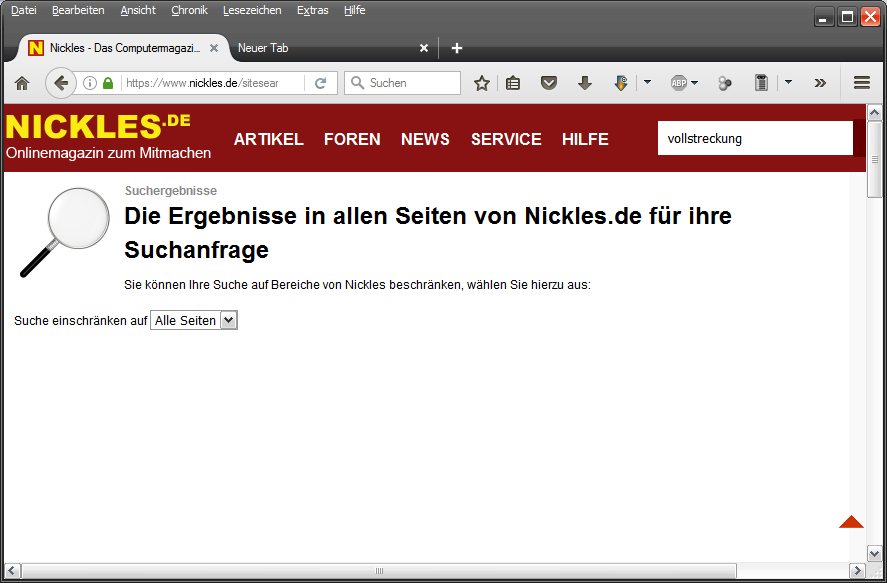
Task: Open the downloads arrow panel
Action: click(x=585, y=84)
